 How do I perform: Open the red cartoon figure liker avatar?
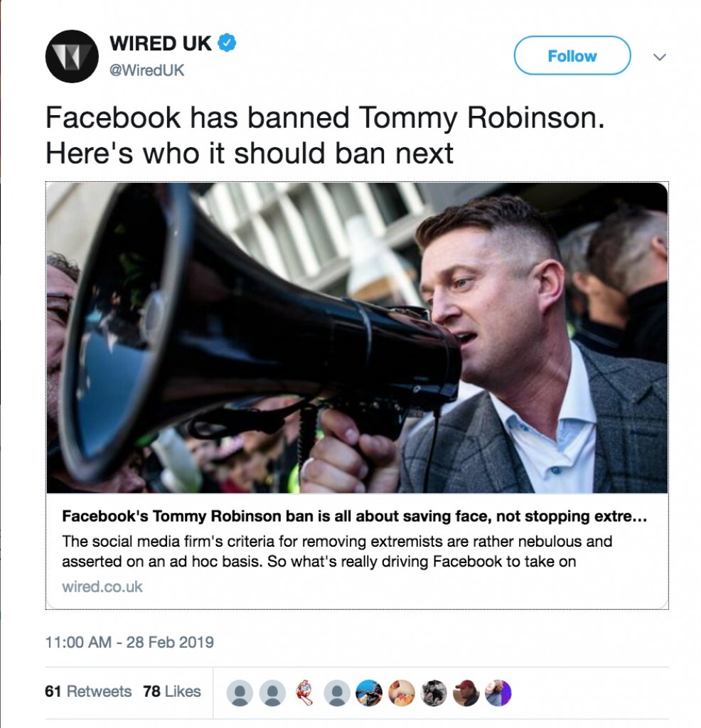[x=304, y=693]
